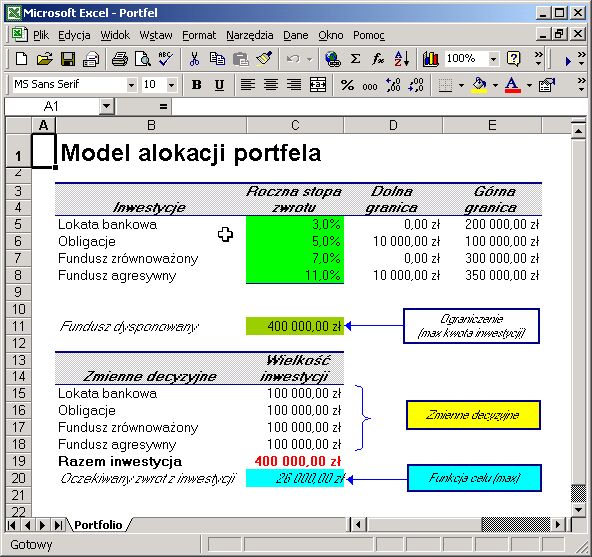The width and height of the screenshot is (592, 557).
Task: Apply the Borders button
Action: [446, 85]
